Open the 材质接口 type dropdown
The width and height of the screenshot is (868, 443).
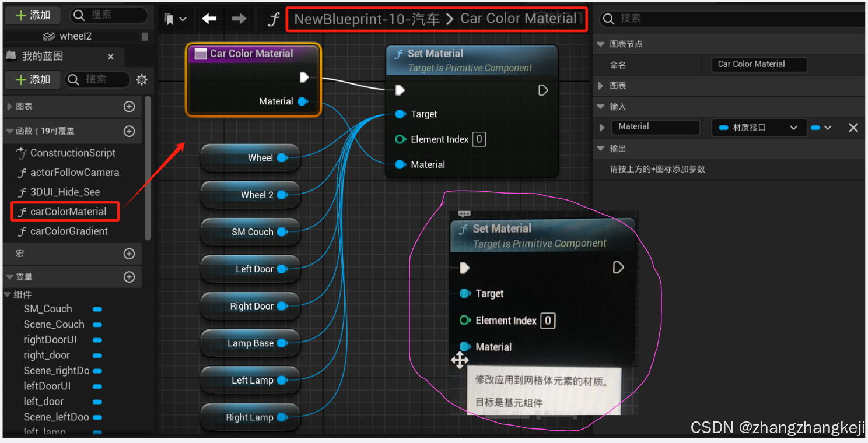pos(759,128)
